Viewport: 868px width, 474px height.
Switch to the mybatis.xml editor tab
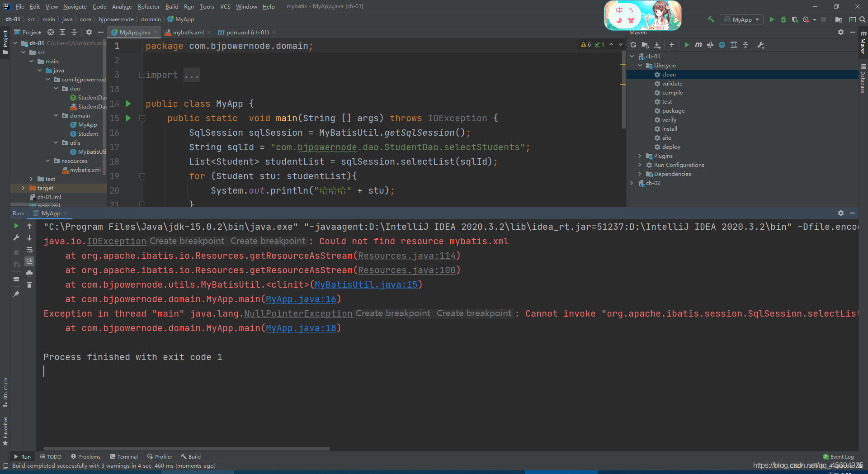tap(188, 32)
